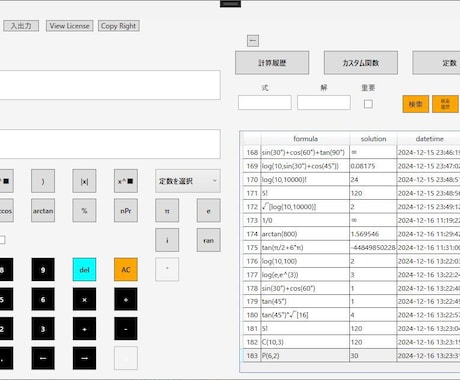
Task: Click the orange 検索 search button
Action: tap(415, 104)
